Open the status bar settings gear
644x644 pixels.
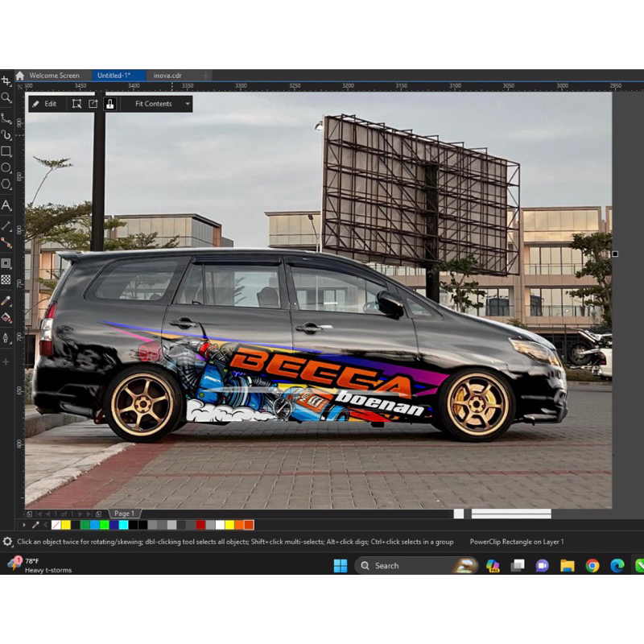(7, 542)
